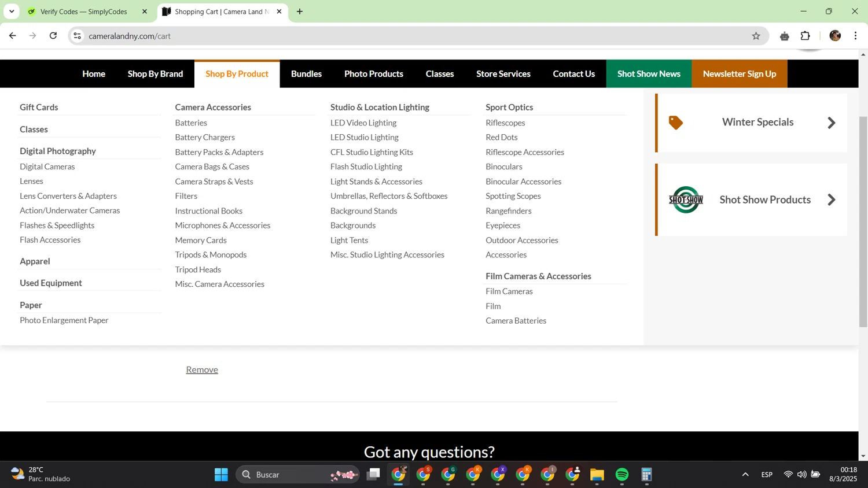Open the Bundles menu item
Viewport: 868px width, 488px height.
coord(306,74)
